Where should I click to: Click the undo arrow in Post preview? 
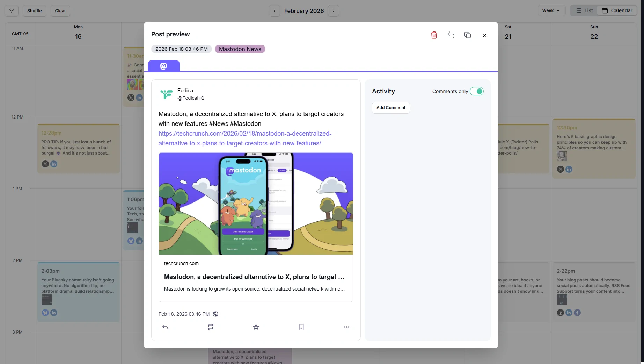click(x=451, y=35)
